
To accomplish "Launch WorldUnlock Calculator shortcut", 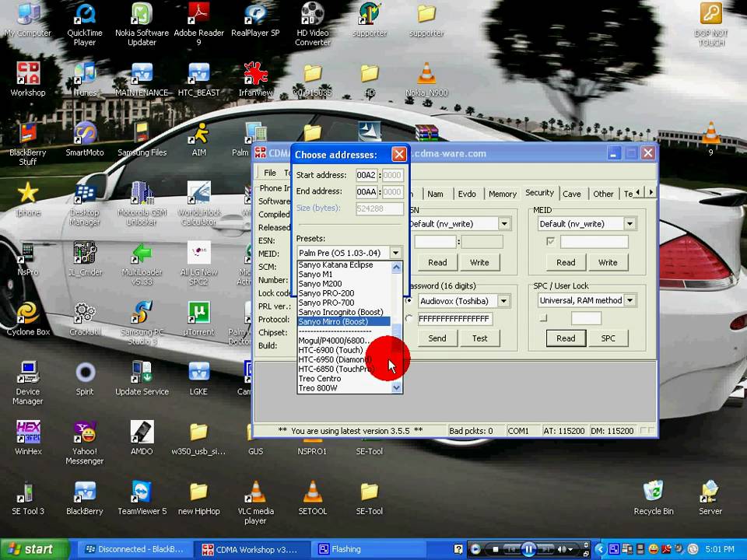I will 198,203.
